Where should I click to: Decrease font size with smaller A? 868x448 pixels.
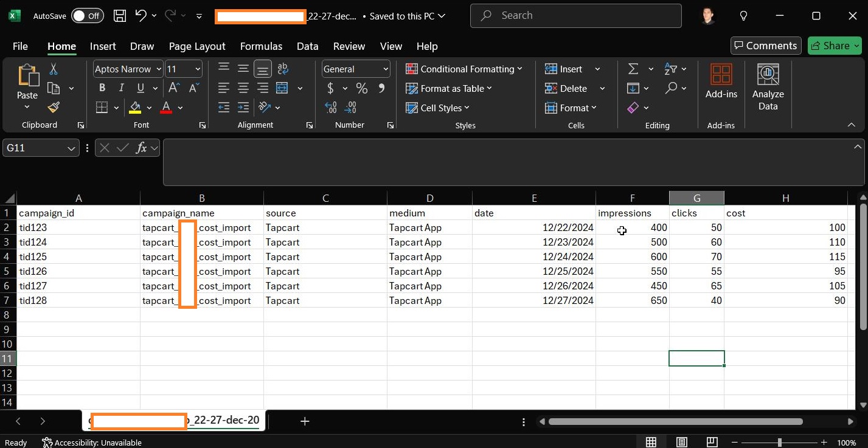click(x=194, y=88)
